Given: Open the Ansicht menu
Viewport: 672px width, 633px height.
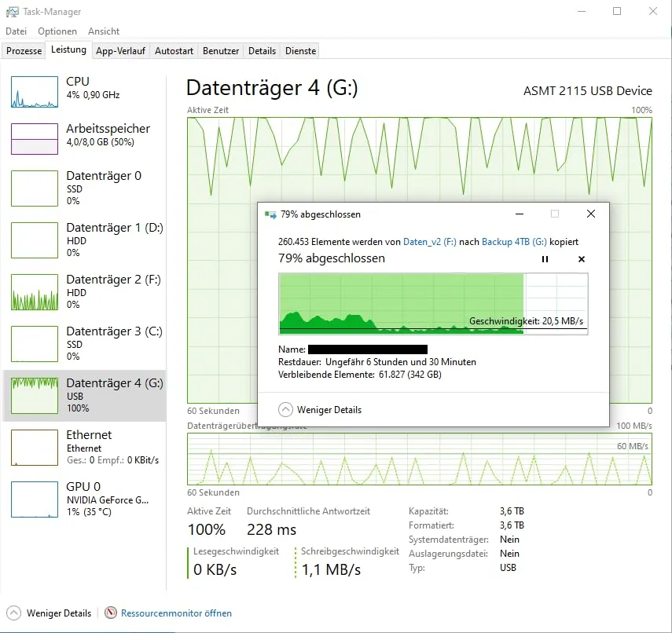Looking at the screenshot, I should [x=104, y=31].
